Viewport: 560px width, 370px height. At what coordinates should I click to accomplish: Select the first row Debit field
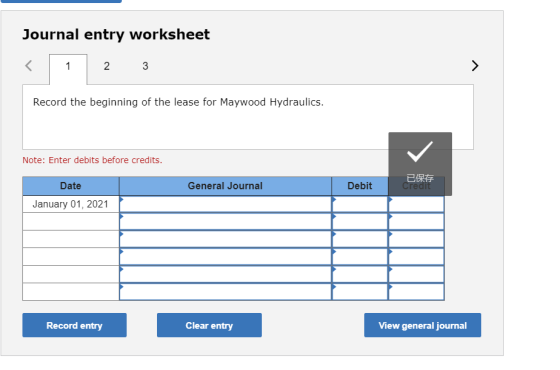coord(360,204)
